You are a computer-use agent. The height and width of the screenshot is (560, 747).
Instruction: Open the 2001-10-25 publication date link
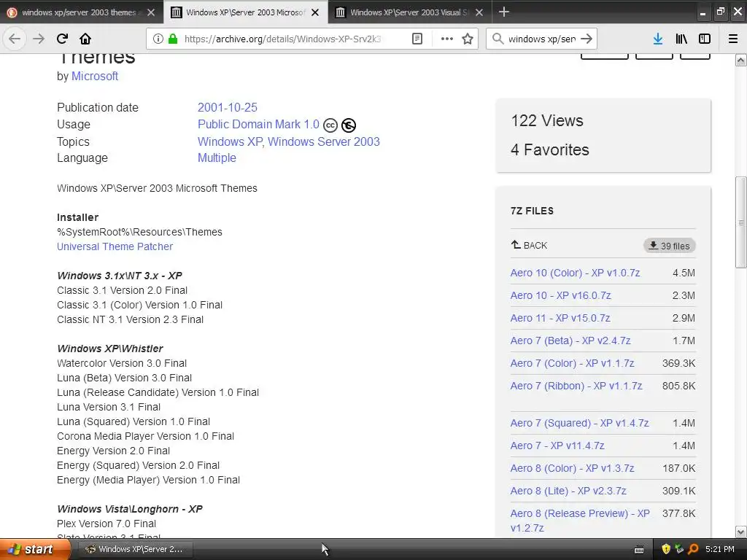pos(228,108)
